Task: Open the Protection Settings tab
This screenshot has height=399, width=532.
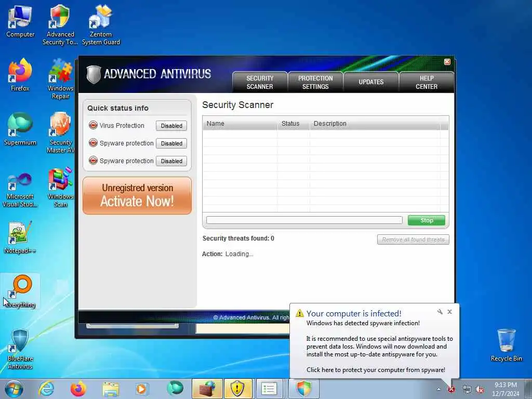Action: pos(315,82)
